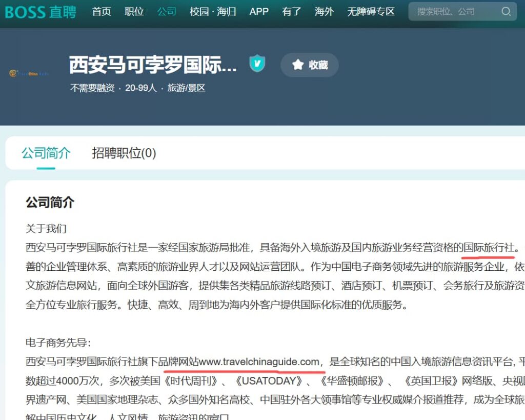Switch to the 招聘职位(0) tab
This screenshot has height=420, width=525.
coord(124,153)
